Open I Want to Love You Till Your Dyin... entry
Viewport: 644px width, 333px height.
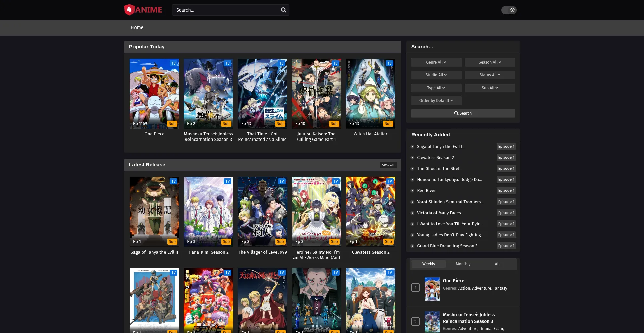click(x=450, y=224)
